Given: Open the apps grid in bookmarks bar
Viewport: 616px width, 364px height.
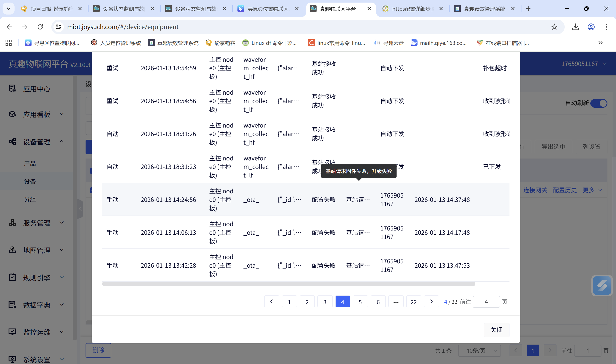Looking at the screenshot, I should coord(9,43).
